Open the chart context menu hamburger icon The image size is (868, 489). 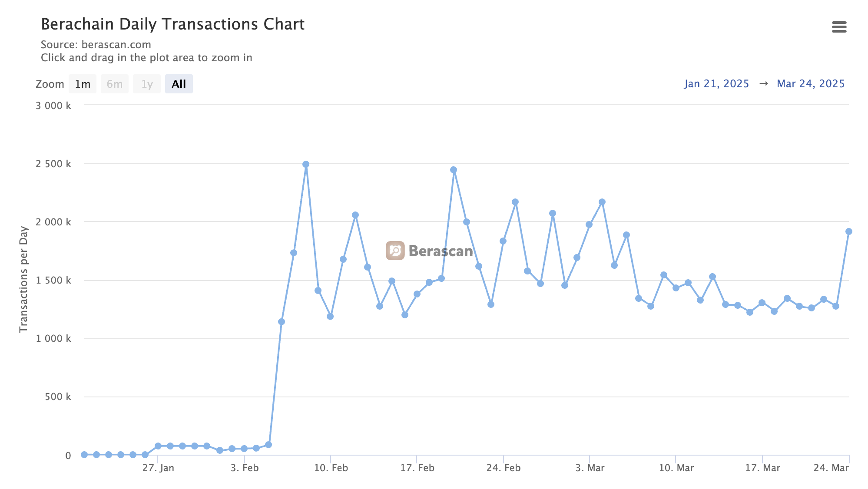pos(839,27)
